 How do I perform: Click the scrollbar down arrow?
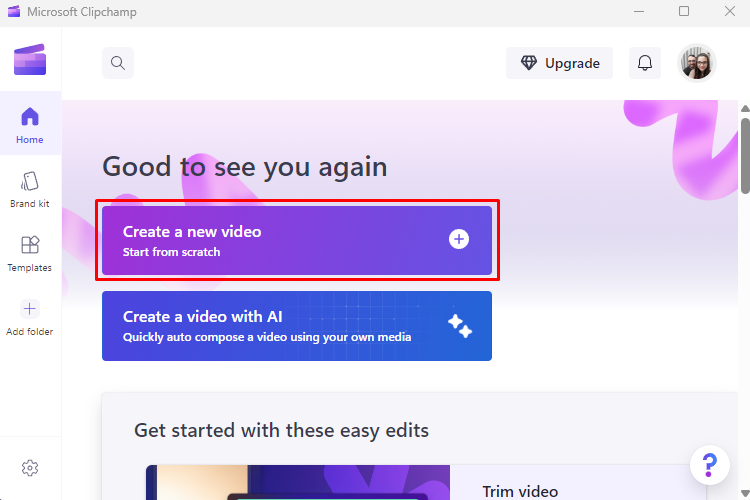pyautogui.click(x=745, y=493)
